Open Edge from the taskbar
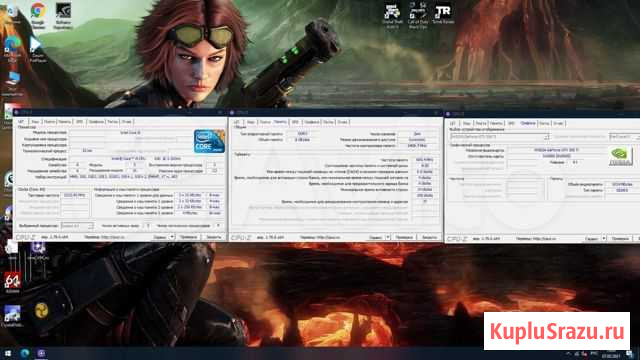The height and width of the screenshot is (360, 640). coord(24,353)
